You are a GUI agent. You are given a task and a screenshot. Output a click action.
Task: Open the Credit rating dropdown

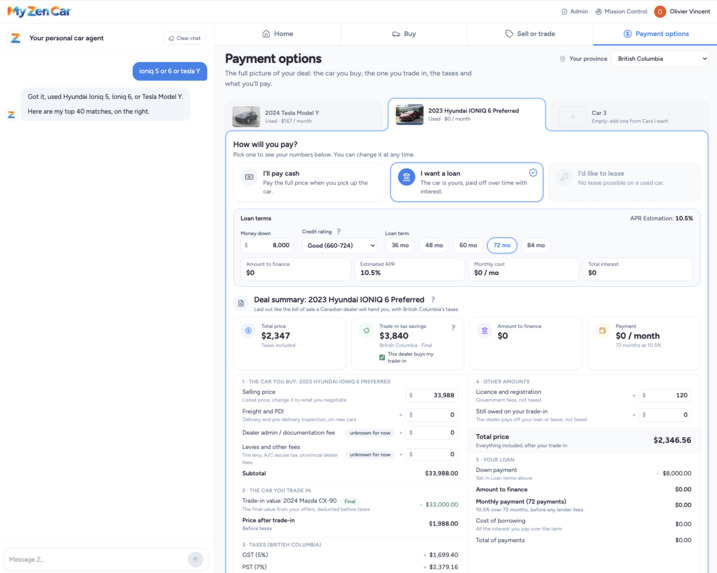pos(339,246)
